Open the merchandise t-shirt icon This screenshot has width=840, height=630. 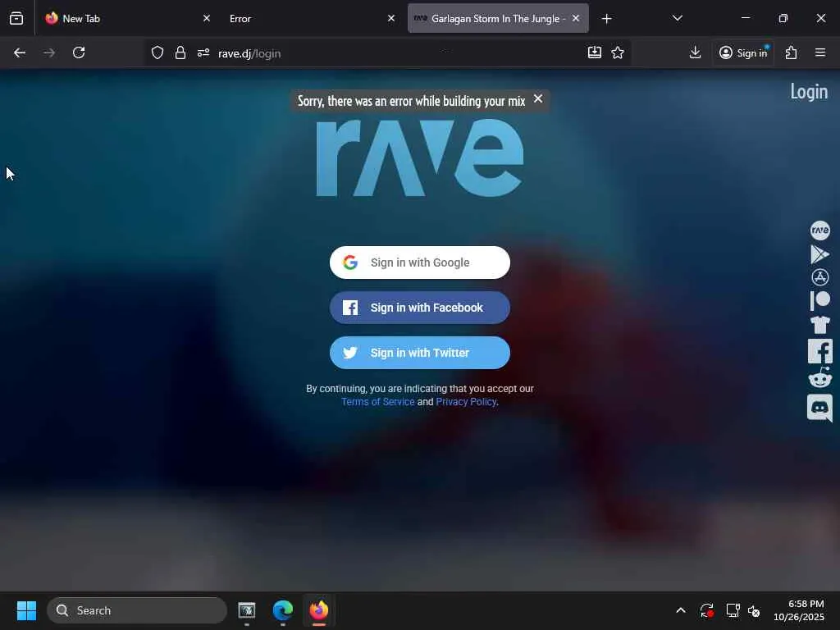pos(819,325)
